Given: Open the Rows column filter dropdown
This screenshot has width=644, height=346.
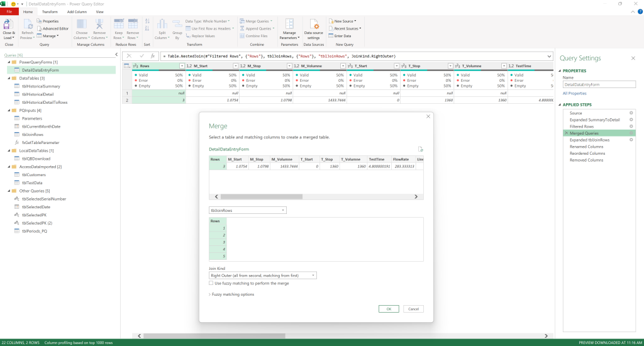Looking at the screenshot, I should 182,66.
